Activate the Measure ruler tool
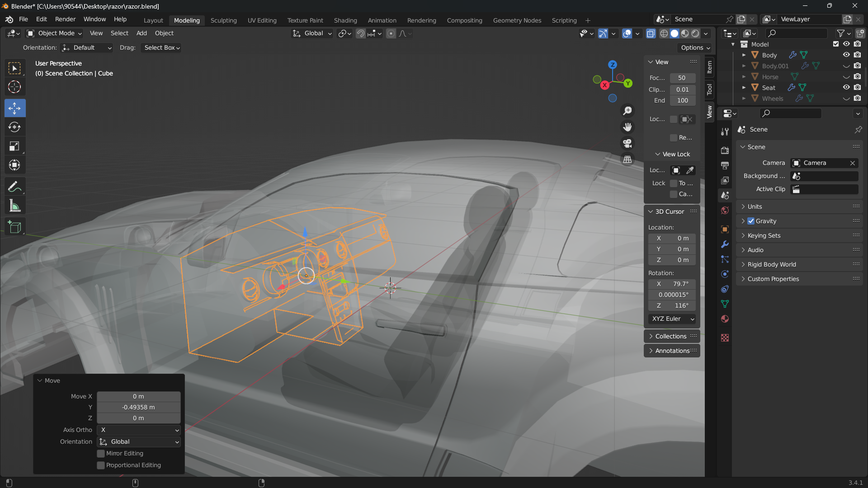Screen dimensions: 868x488 click(x=14, y=206)
